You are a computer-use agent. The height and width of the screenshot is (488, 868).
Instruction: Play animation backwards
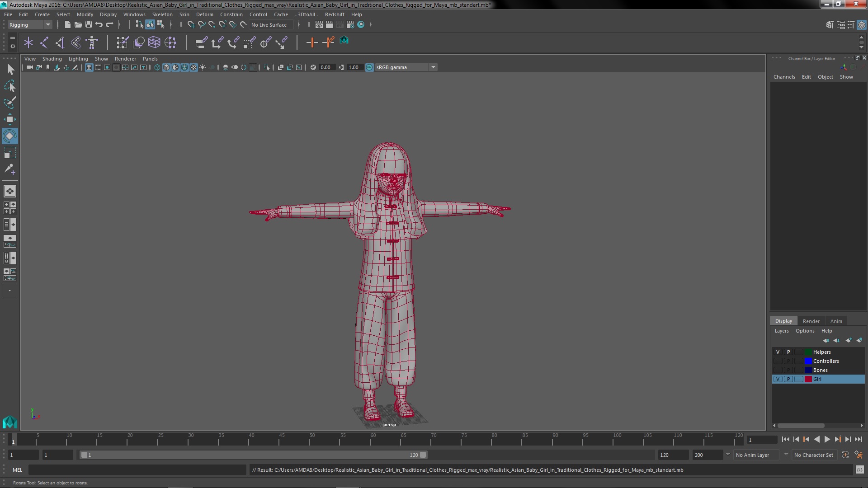coord(816,439)
